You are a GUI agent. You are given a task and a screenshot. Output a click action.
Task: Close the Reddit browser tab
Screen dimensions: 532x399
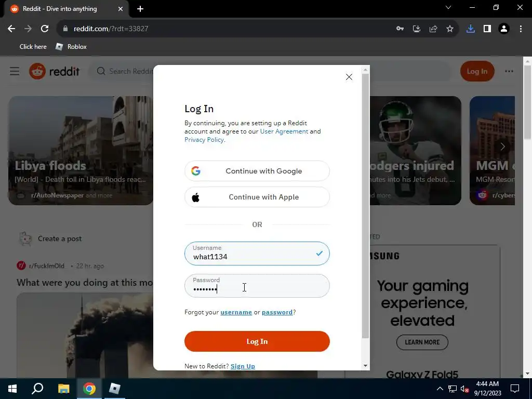[121, 9]
